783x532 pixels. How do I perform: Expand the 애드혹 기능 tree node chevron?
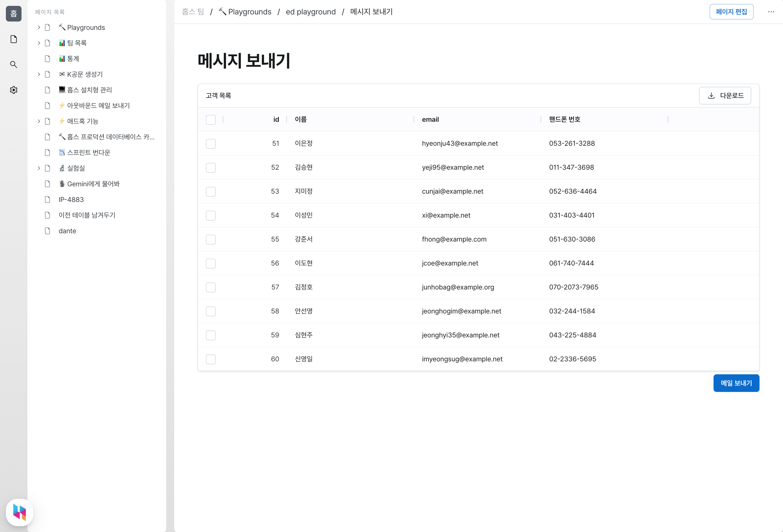click(x=39, y=121)
